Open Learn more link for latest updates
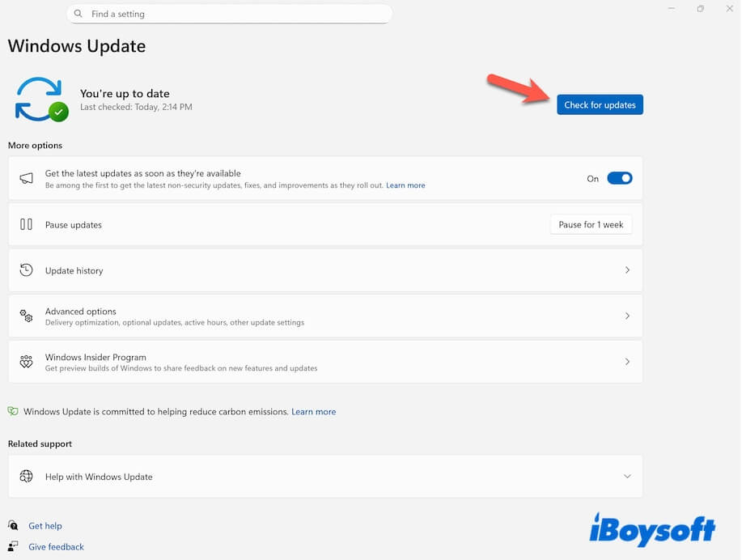The image size is (742, 560). tap(405, 185)
